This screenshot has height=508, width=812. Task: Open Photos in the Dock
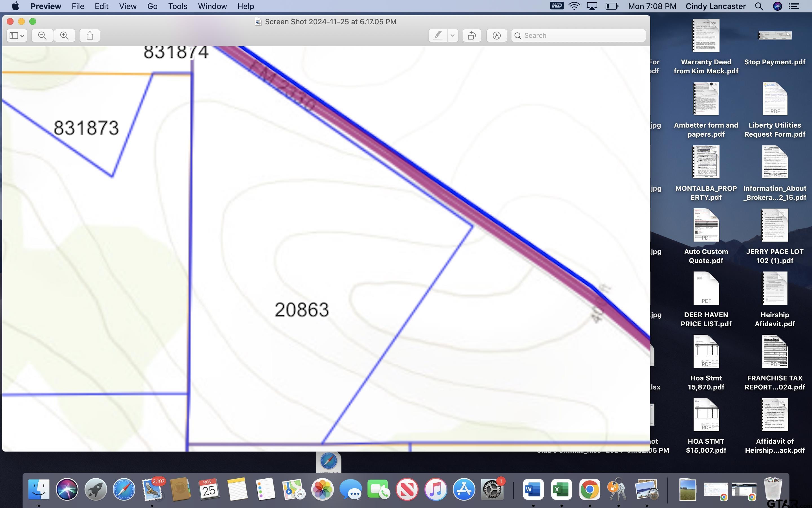(x=322, y=489)
